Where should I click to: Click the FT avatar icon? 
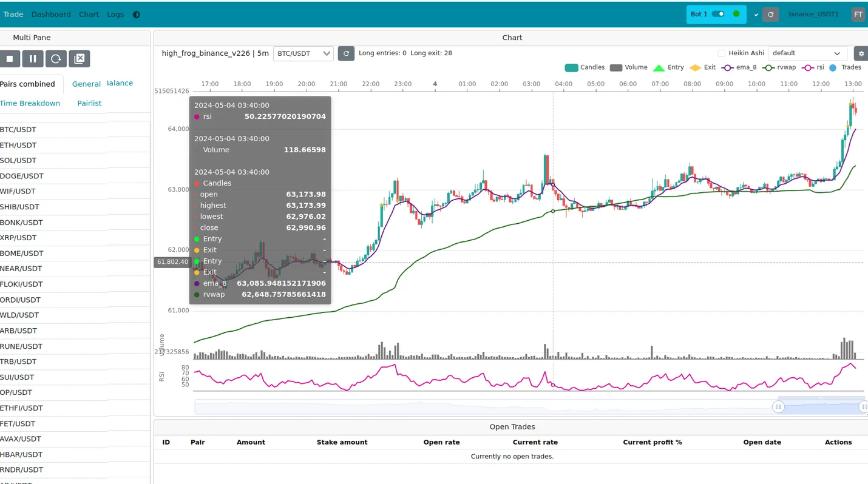click(x=858, y=15)
